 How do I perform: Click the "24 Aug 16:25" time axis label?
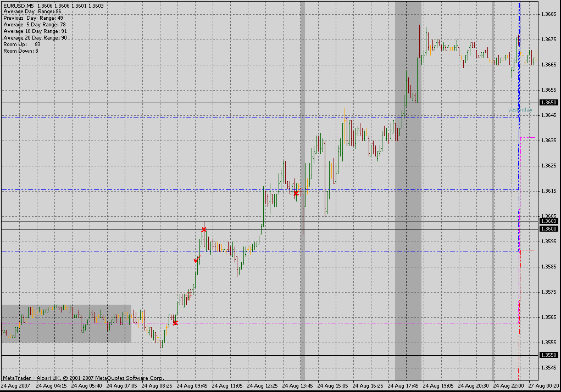368,386
